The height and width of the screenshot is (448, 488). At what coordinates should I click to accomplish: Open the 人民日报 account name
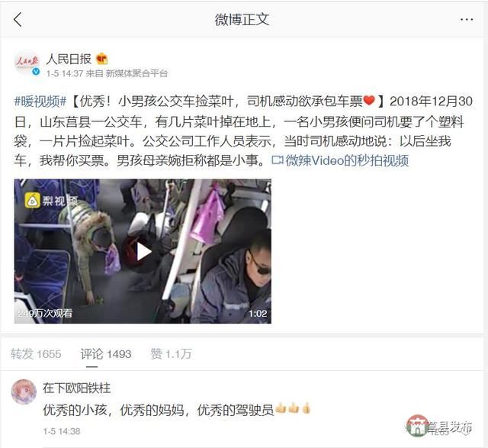69,59
